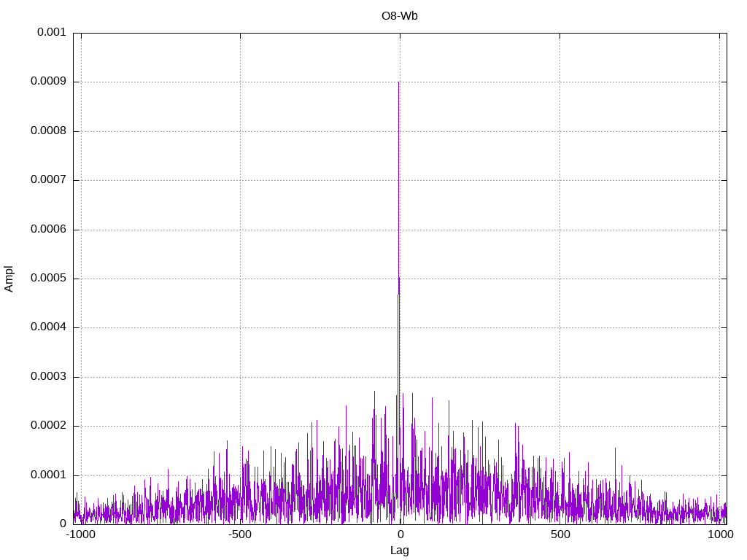747x560 pixels.
Task: Pick the 0.0008 y-axis tick label
Action: 48,131
